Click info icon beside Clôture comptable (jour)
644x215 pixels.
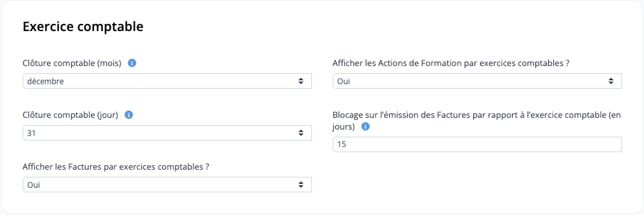(x=129, y=115)
